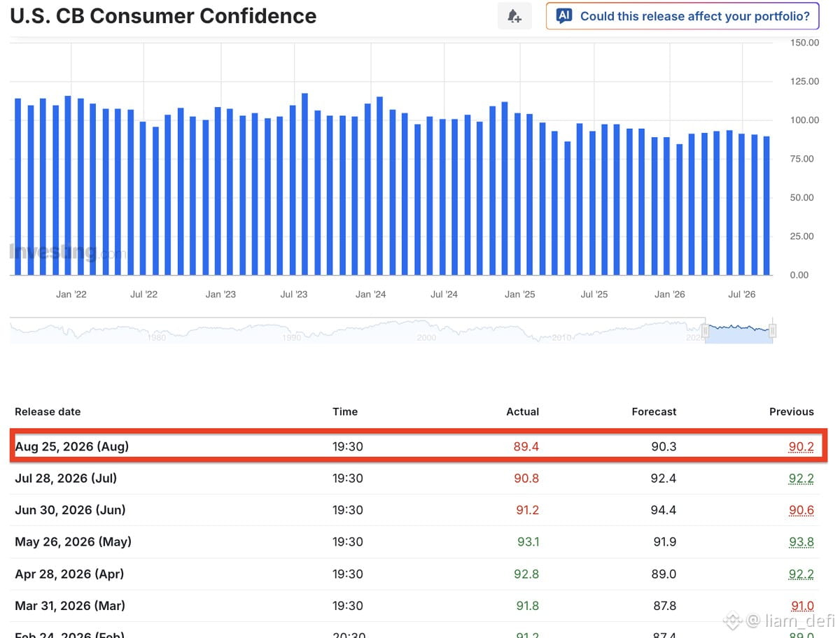The height and width of the screenshot is (638, 840).
Task: Click revised previous value 90.2
Action: 801,446
